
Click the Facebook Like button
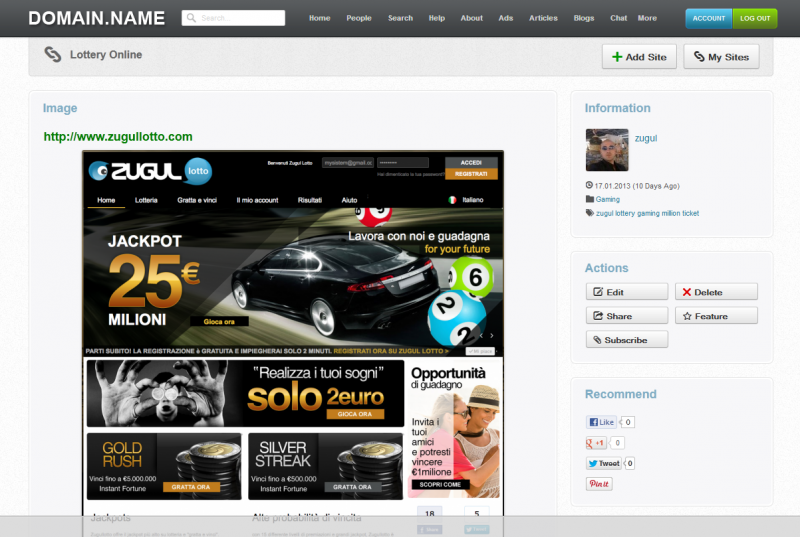[601, 422]
